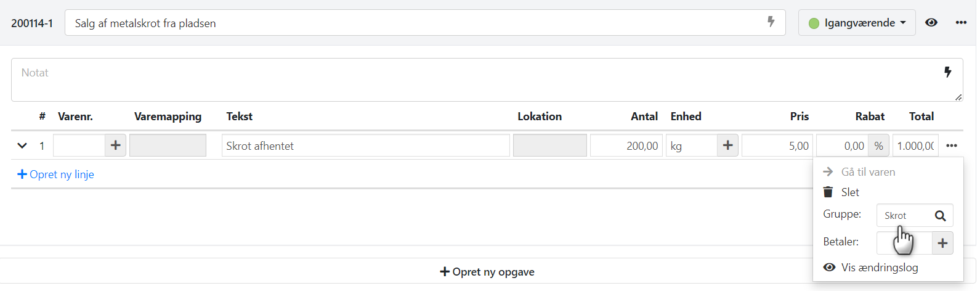Click the Opret ny linje link

[56, 174]
